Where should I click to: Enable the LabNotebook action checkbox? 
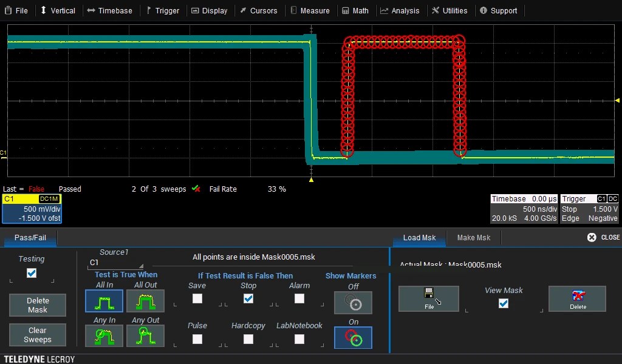299,339
